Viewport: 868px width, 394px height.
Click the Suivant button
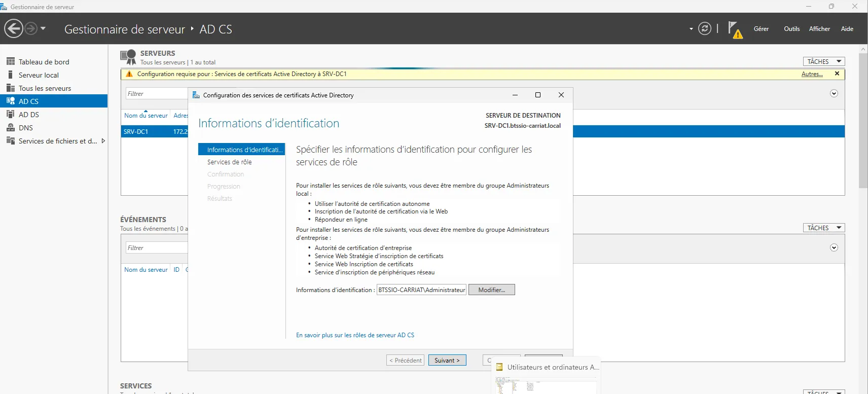tap(447, 360)
